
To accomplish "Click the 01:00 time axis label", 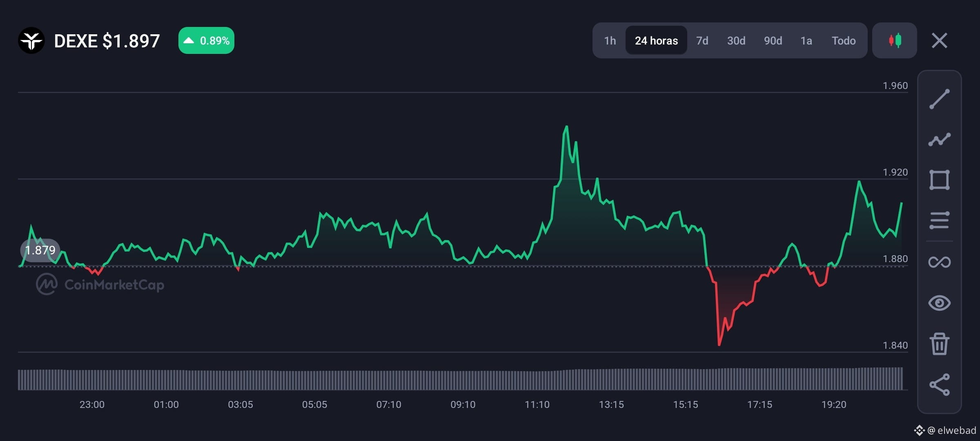I will (x=166, y=404).
